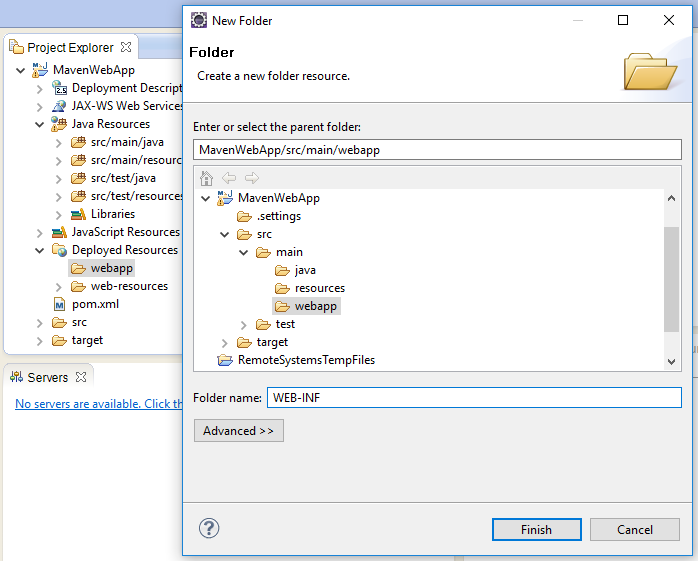Click the Home icon in folder tree toolbar
This screenshot has height=561, width=698.
[206, 178]
